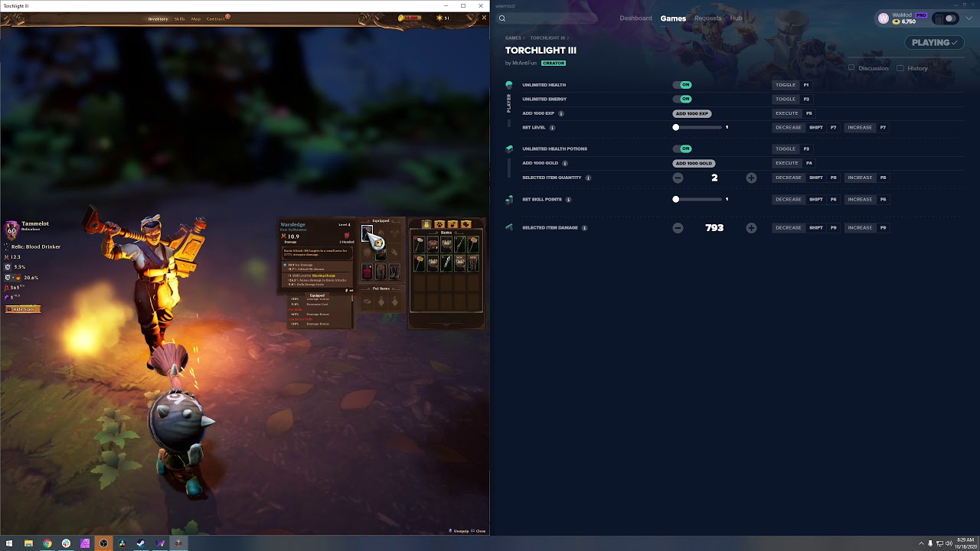Open WeMod app from taskbar
This screenshot has height=551, width=980.
click(x=160, y=543)
